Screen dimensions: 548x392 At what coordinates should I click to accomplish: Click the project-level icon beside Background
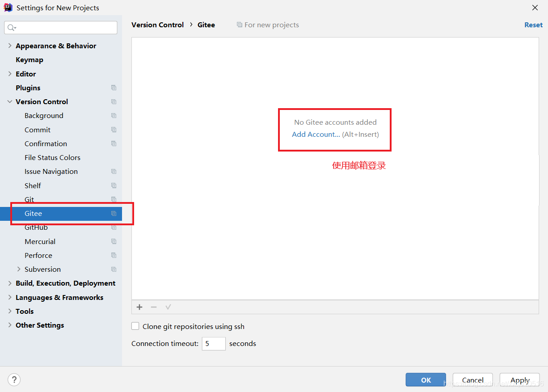(x=114, y=115)
